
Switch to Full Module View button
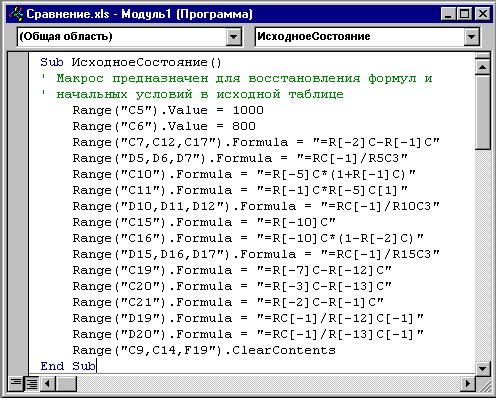click(32, 384)
